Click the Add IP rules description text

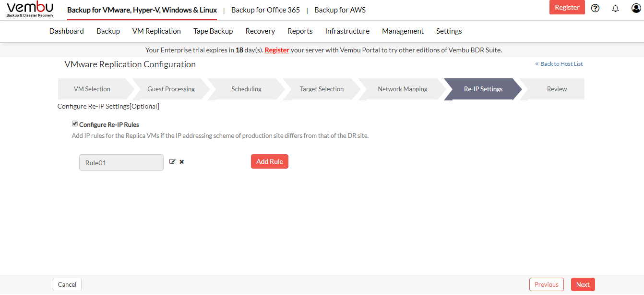(220, 136)
